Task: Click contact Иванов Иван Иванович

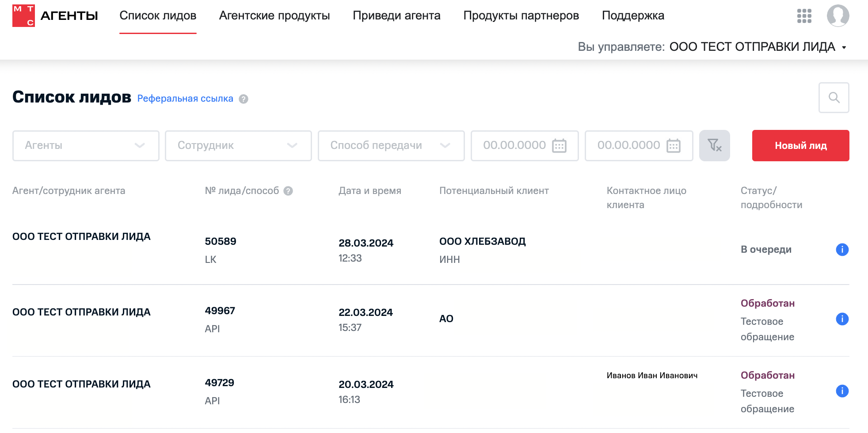Action: [x=652, y=376]
